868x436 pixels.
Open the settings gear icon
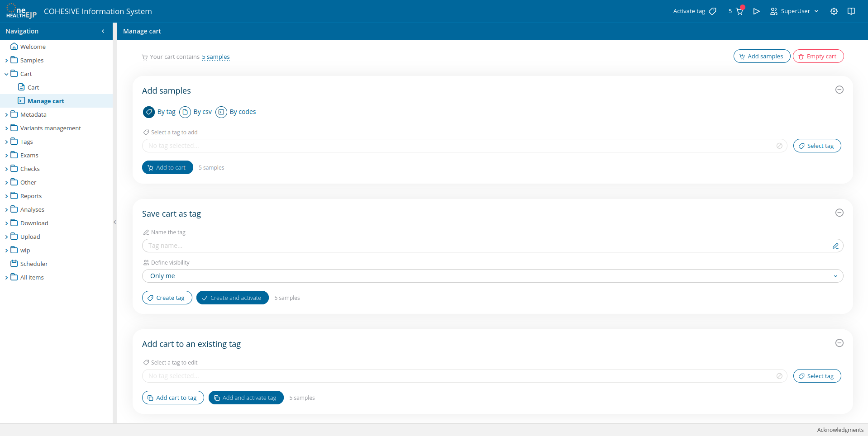pos(834,11)
